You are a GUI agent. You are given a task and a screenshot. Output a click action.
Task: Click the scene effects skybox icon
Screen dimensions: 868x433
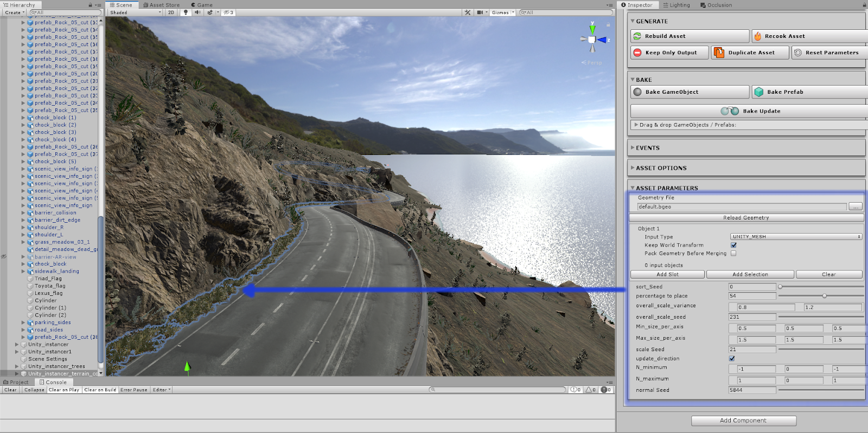point(210,12)
